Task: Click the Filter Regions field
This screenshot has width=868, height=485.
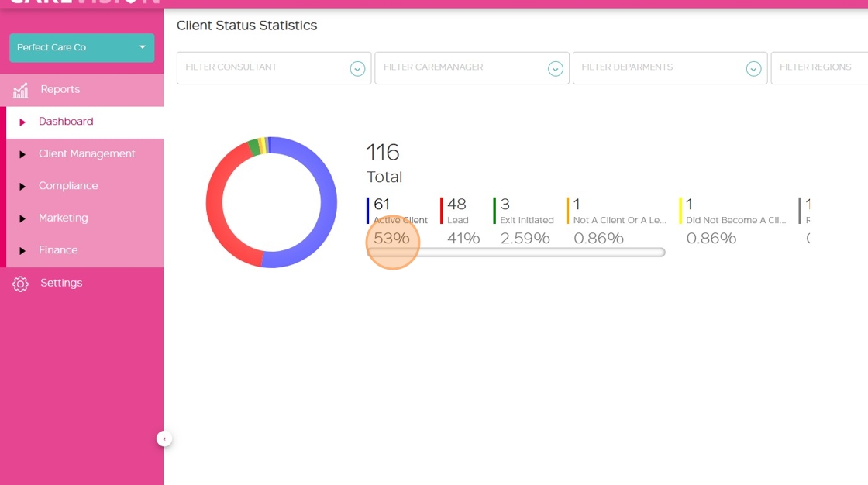Action: click(x=819, y=68)
